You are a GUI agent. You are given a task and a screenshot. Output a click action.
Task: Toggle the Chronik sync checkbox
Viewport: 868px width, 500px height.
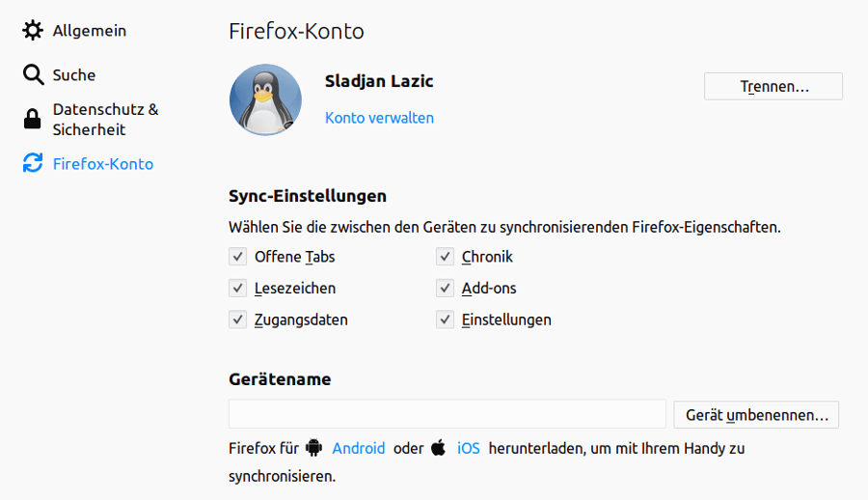point(445,257)
